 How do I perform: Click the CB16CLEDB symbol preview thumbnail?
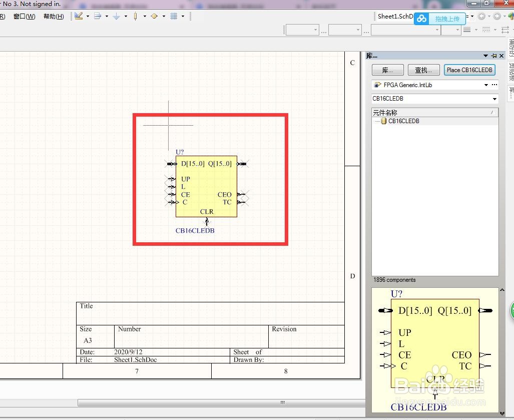point(435,350)
